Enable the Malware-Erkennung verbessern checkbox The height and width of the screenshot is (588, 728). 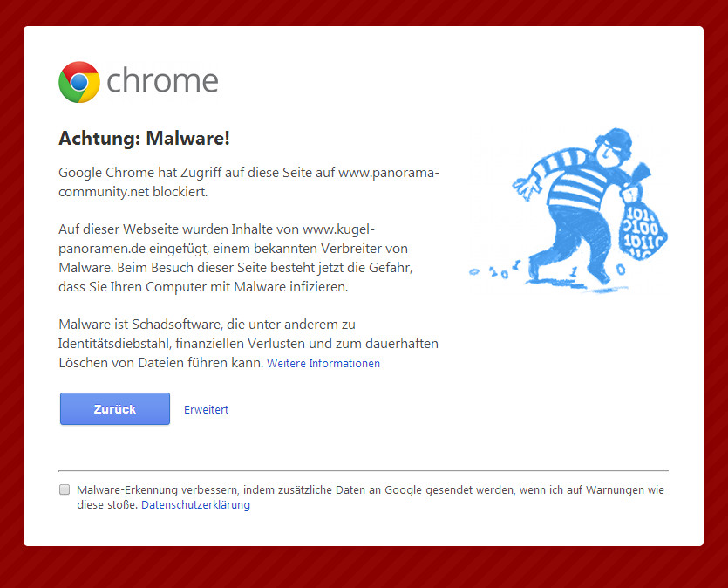tap(65, 490)
